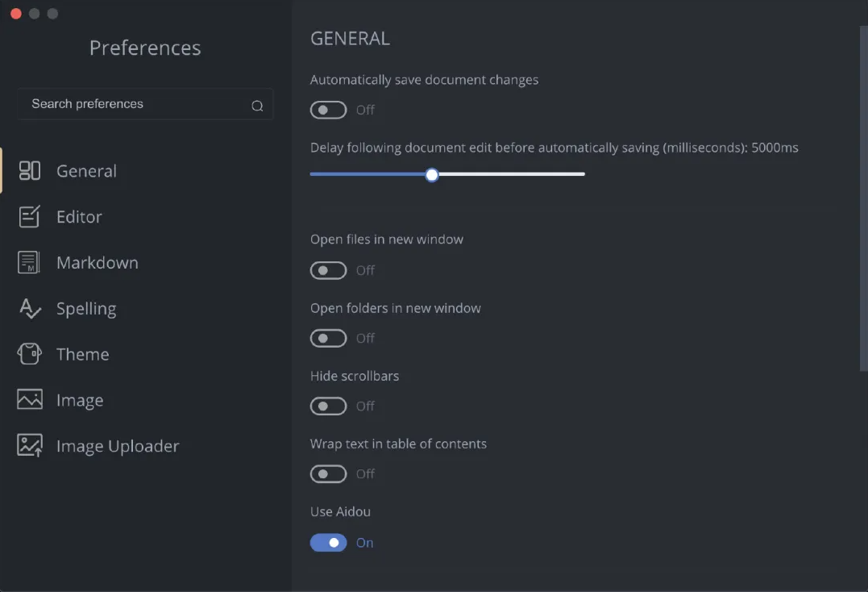Turn on Hide scrollbars switch
Screen dimensions: 868x592
coord(328,406)
